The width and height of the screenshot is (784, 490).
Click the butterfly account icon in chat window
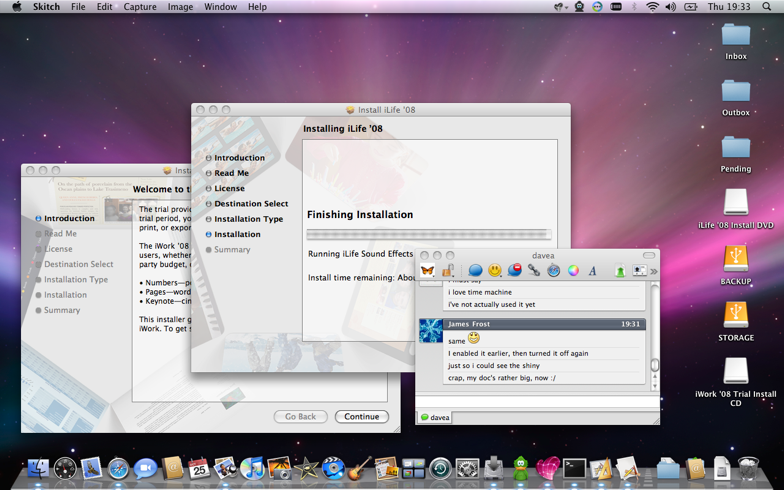click(x=428, y=271)
